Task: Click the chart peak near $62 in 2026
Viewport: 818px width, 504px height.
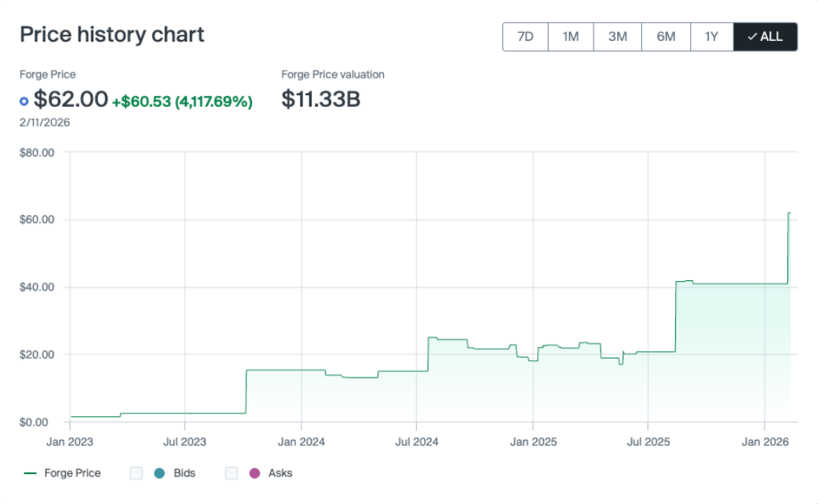Action: coord(789,214)
